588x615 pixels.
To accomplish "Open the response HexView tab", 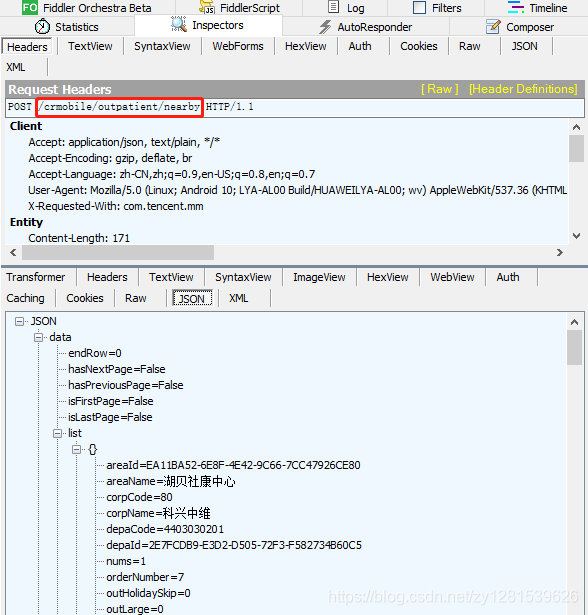I will pos(388,277).
